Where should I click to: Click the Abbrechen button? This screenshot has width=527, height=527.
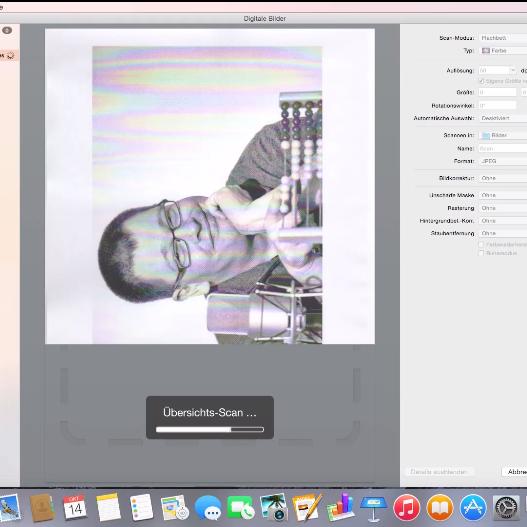pyautogui.click(x=515, y=472)
